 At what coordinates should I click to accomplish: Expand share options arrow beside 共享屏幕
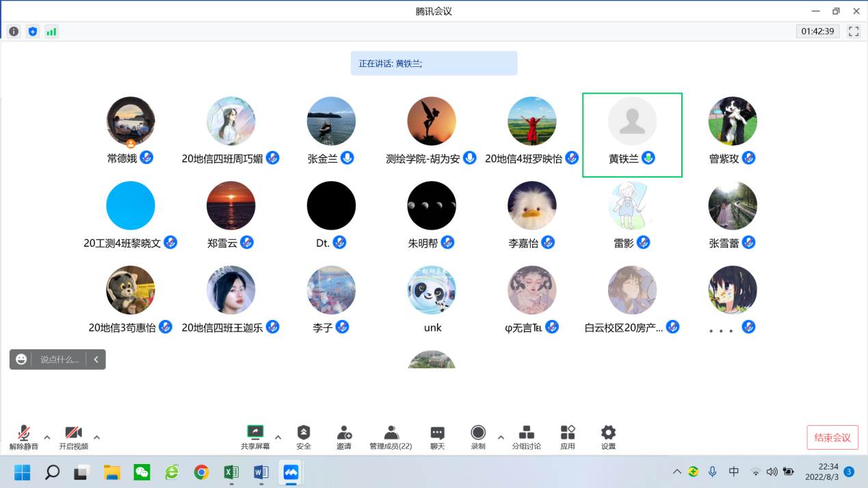coord(278,437)
